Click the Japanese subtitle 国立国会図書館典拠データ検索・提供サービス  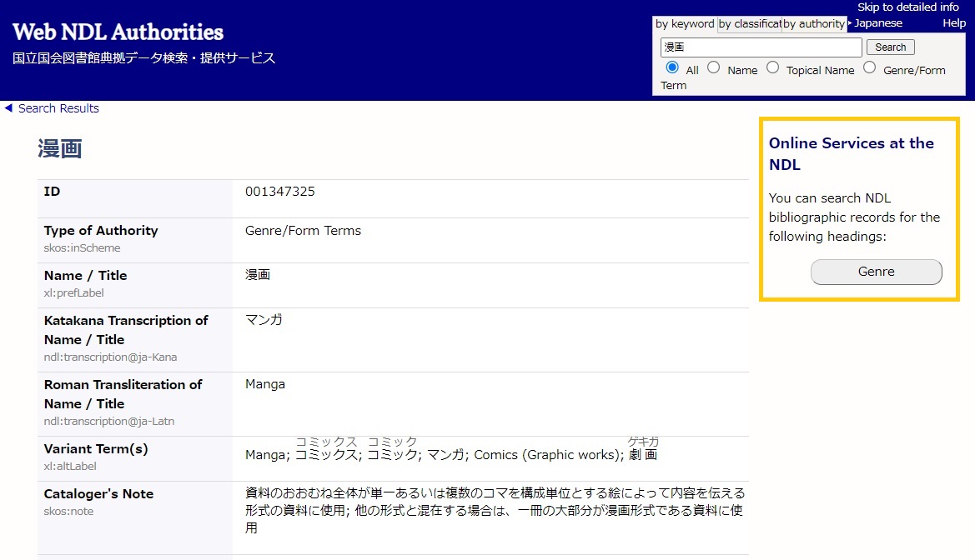click(x=143, y=58)
